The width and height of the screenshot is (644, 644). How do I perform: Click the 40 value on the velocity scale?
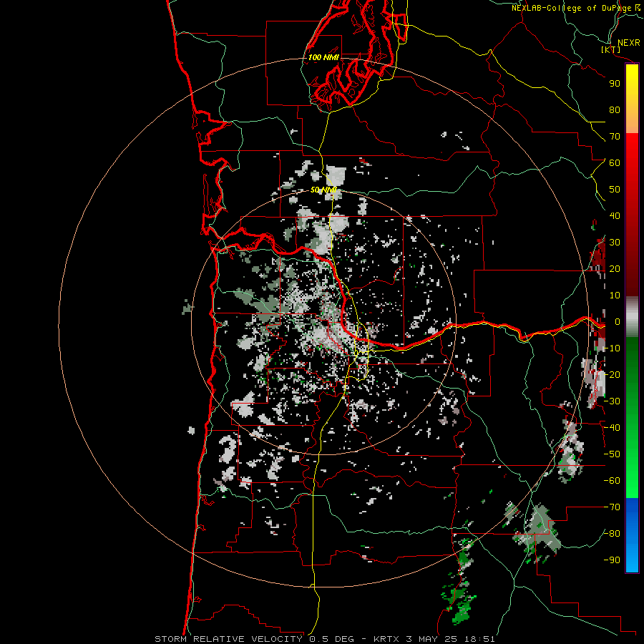click(x=615, y=216)
